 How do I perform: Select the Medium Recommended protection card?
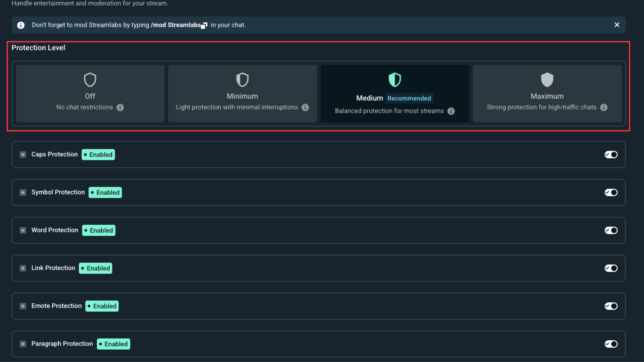tap(395, 94)
